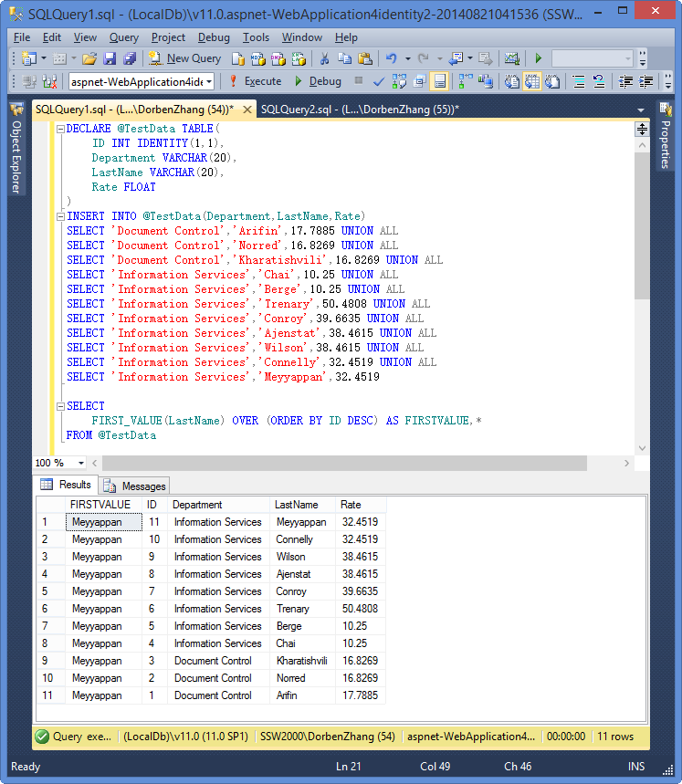Collapse the INSERT INTO statement block
This screenshot has width=682, height=784.
click(x=60, y=216)
